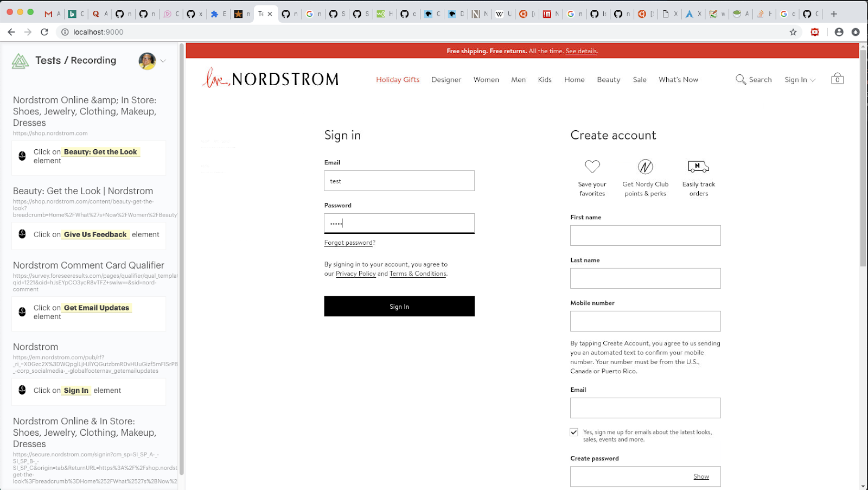The height and width of the screenshot is (490, 868).
Task: Close the active browser tab
Action: (x=270, y=14)
